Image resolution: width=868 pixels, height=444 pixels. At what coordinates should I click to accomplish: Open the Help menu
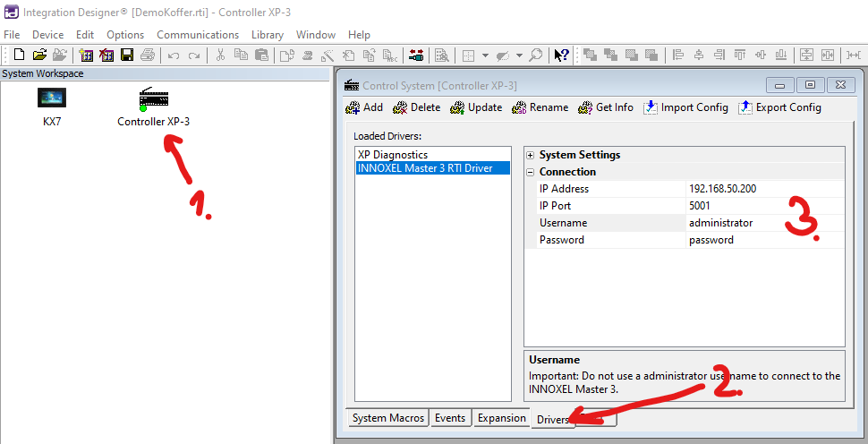tap(359, 34)
